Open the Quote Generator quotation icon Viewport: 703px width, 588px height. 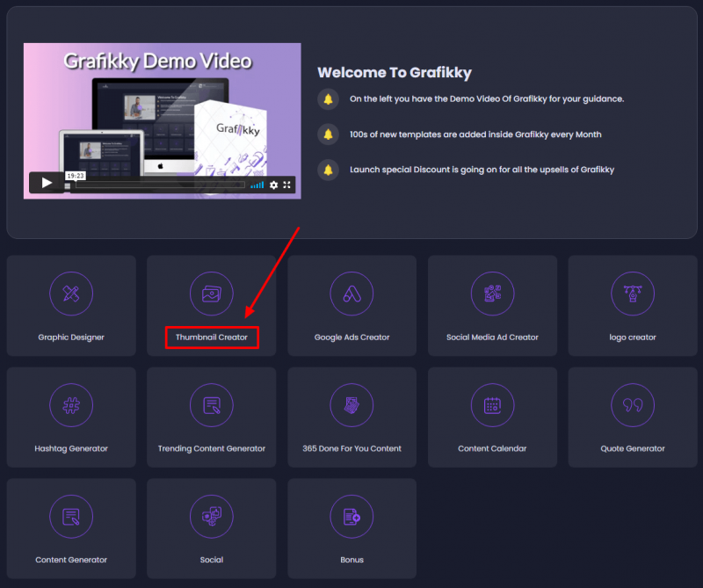(633, 405)
